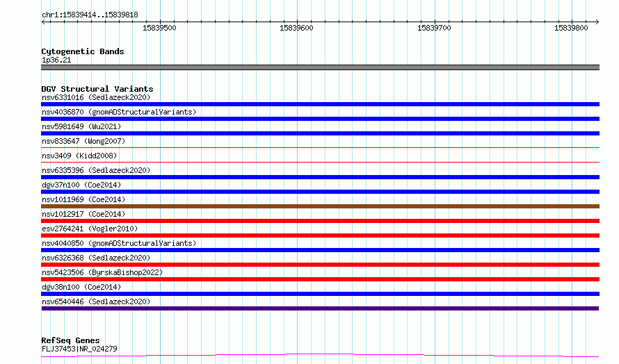
Task: Click the blue bar for nsv4040850
Action: pyautogui.click(x=320, y=250)
